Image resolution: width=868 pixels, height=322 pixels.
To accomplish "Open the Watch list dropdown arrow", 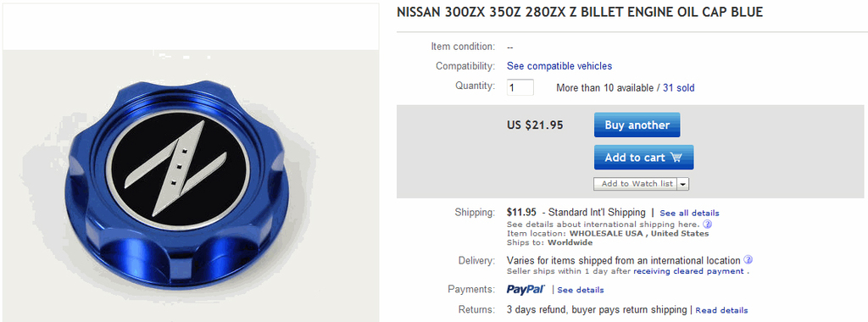I will click(x=682, y=184).
